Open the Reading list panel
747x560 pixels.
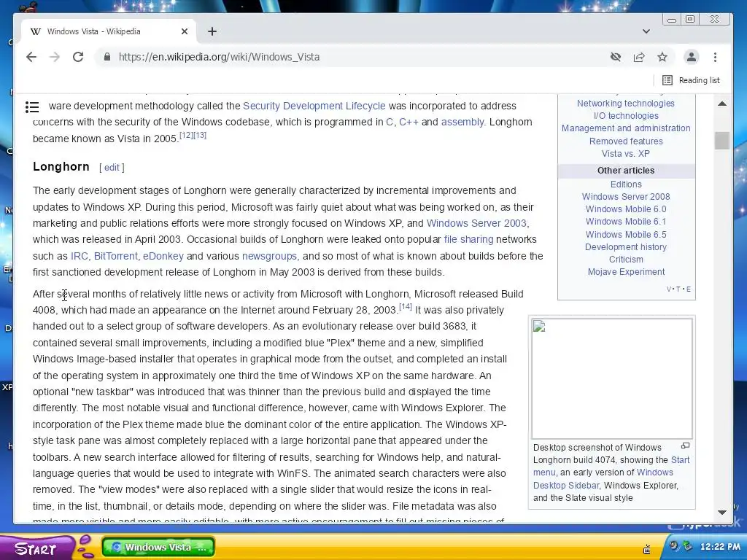pos(692,80)
